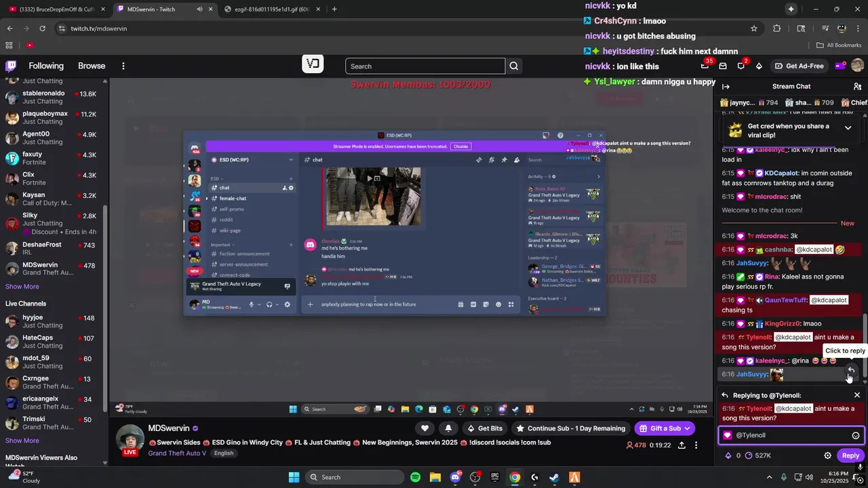Mute the MDSwervin Twitch browser tab
Viewport: 868px width, 488px height.
pyautogui.click(x=199, y=9)
